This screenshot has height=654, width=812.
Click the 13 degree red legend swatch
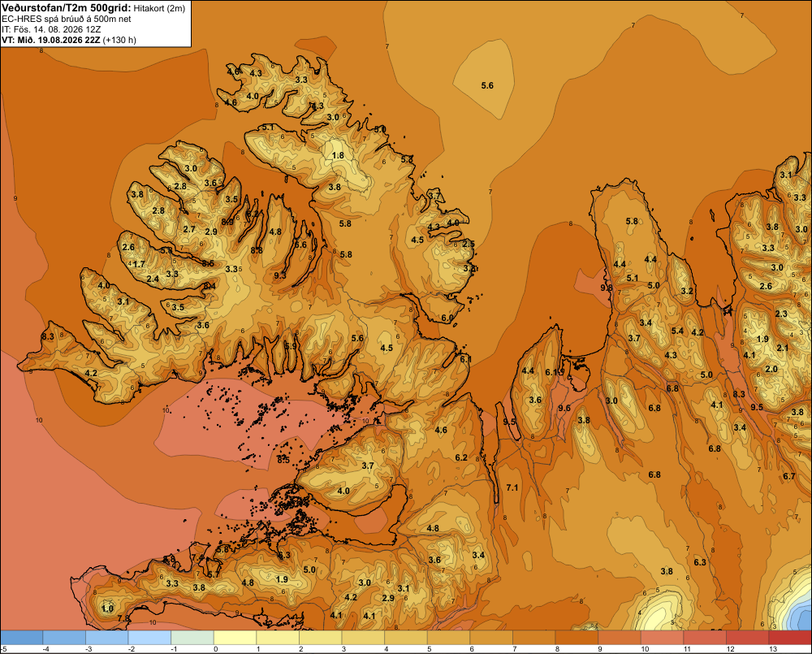(790, 638)
